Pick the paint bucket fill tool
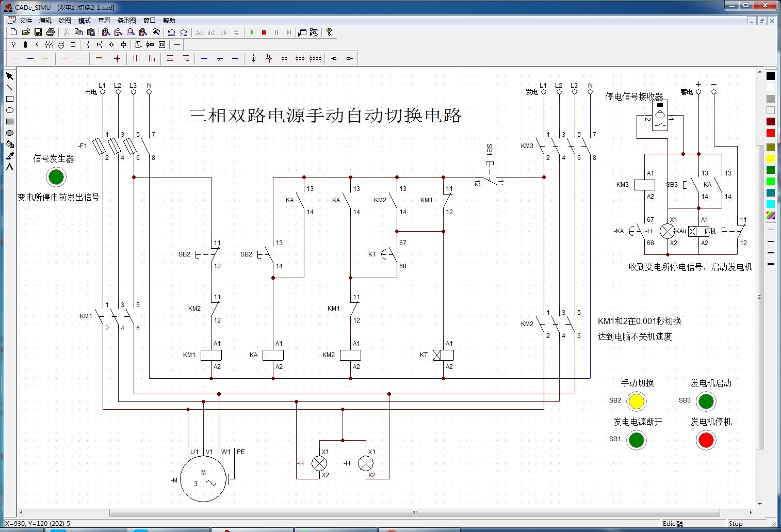Image resolution: width=781 pixels, height=532 pixels. (9, 144)
